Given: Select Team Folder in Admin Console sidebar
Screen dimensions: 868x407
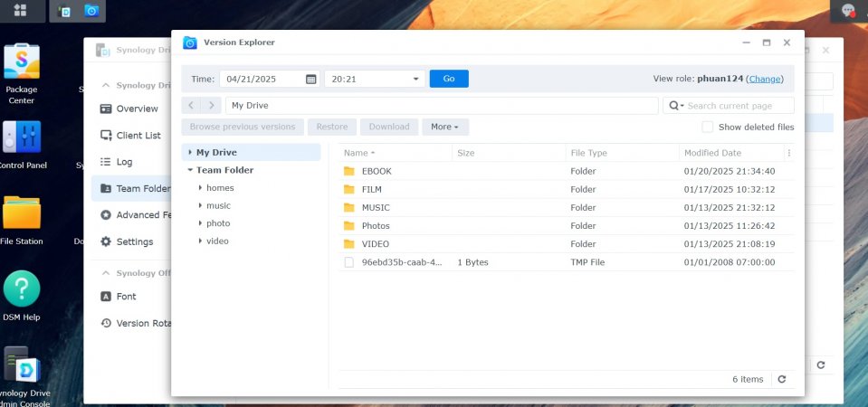Looking at the screenshot, I should point(131,188).
